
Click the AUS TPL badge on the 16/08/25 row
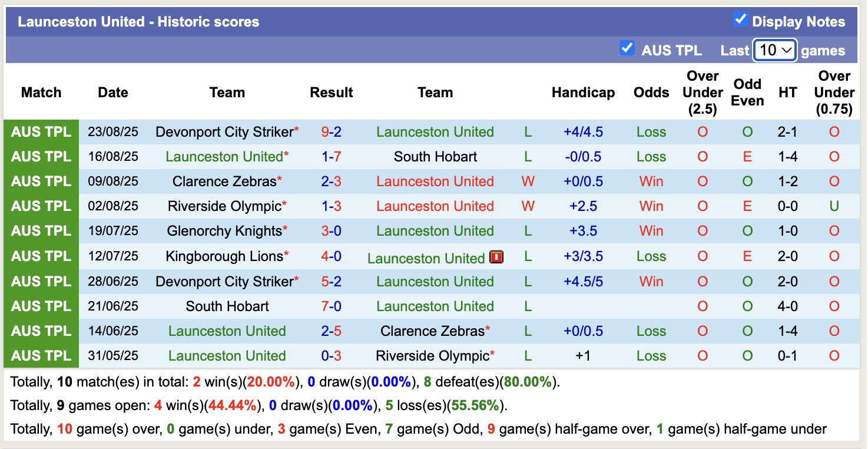point(41,156)
